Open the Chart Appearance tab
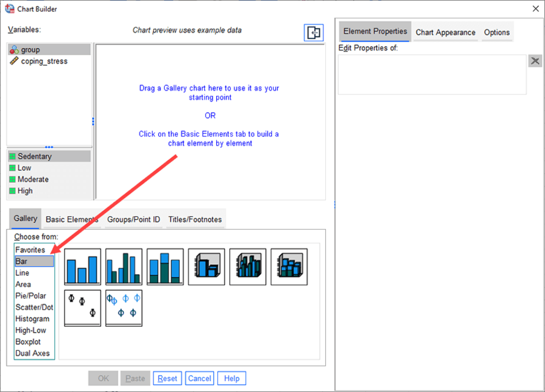Image resolution: width=545 pixels, height=392 pixels. (446, 32)
